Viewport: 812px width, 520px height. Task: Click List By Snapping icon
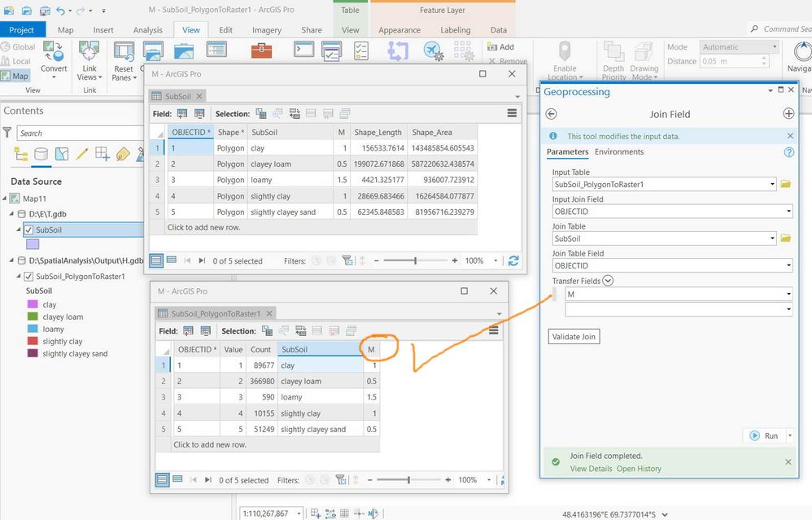pos(102,154)
